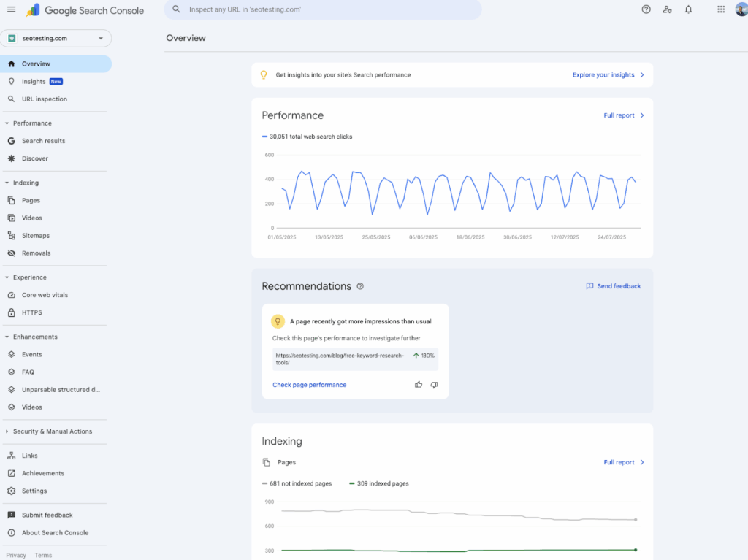Viewport: 748px width, 560px height.
Task: Open users and permissions icon
Action: (668, 9)
